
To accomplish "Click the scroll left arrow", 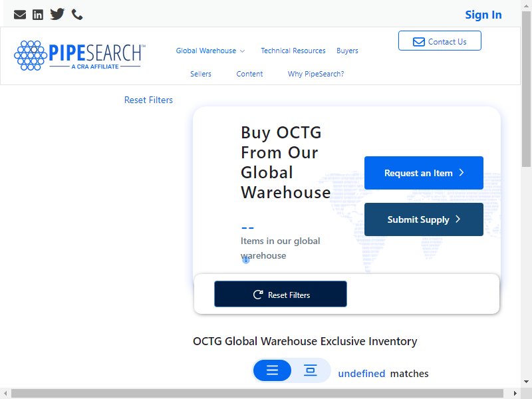I will click(x=5, y=394).
